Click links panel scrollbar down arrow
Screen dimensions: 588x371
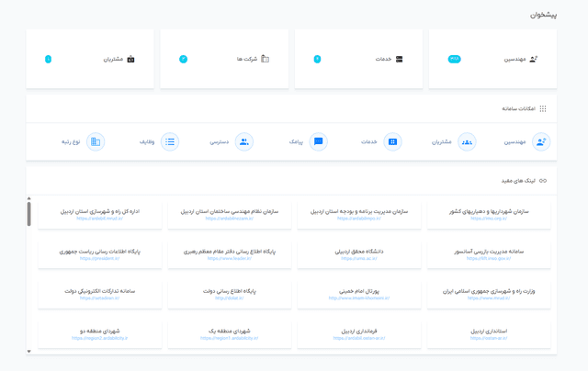pyautogui.click(x=28, y=352)
